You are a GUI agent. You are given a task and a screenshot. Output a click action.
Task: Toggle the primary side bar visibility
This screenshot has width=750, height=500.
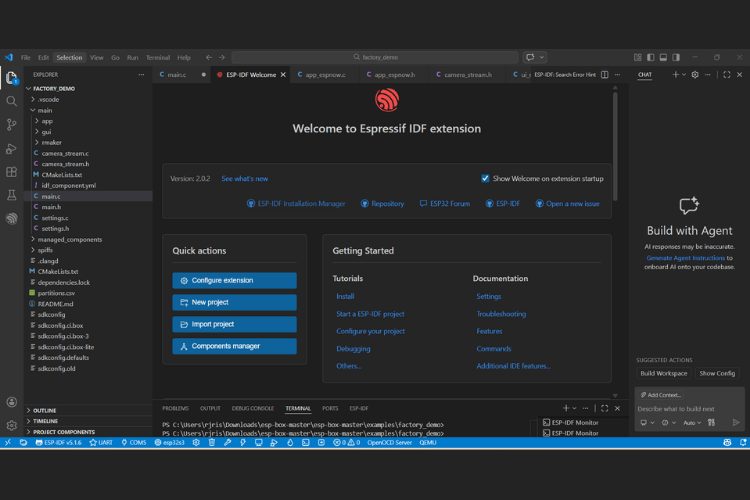pyautogui.click(x=651, y=57)
